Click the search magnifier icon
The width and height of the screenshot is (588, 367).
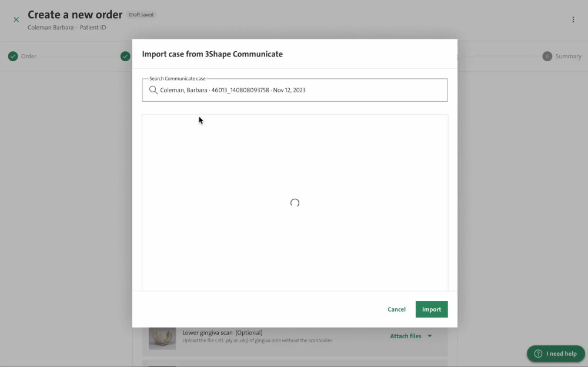coord(153,90)
